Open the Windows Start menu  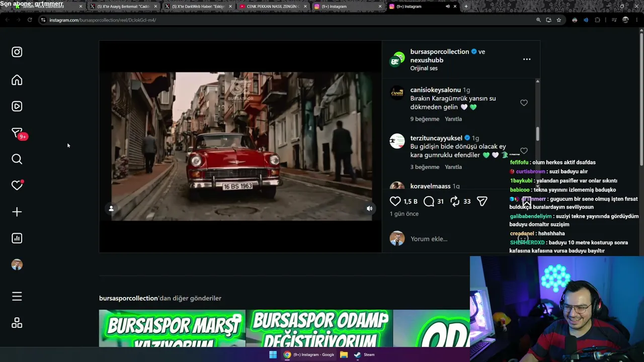click(273, 354)
